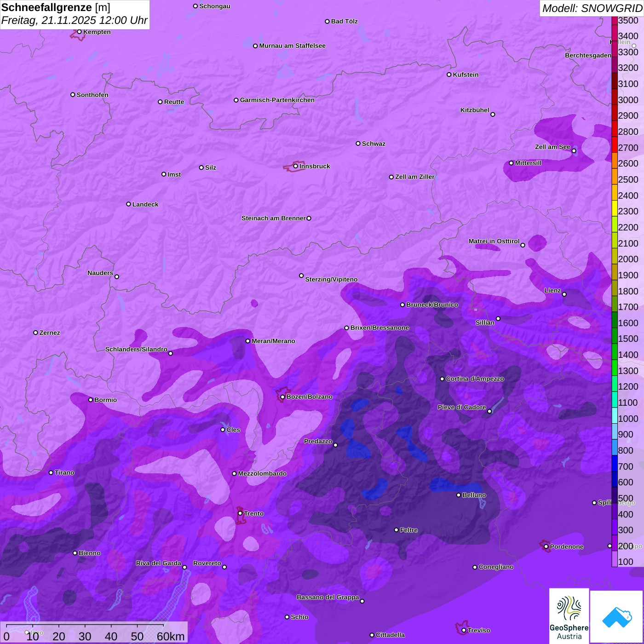644x644 pixels.
Task: Click the 'Kitzbühel' city label
Action: (475, 110)
